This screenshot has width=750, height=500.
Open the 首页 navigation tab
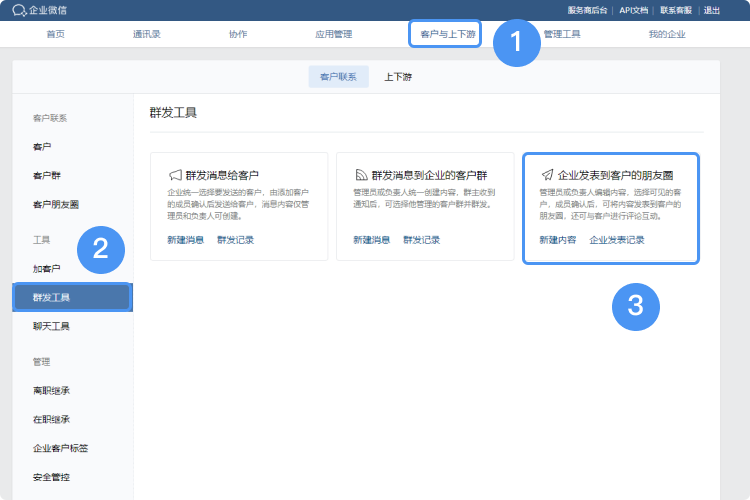pos(56,34)
